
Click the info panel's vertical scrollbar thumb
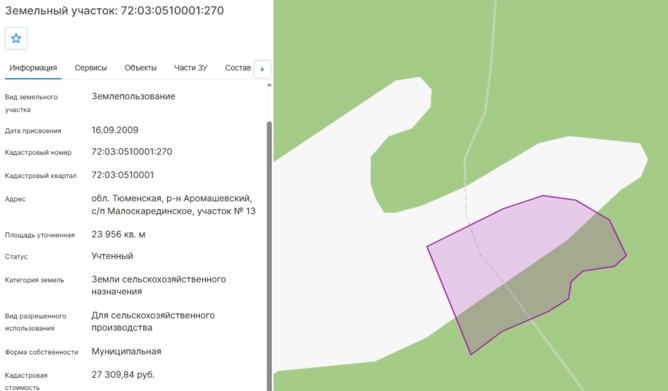pos(269,256)
